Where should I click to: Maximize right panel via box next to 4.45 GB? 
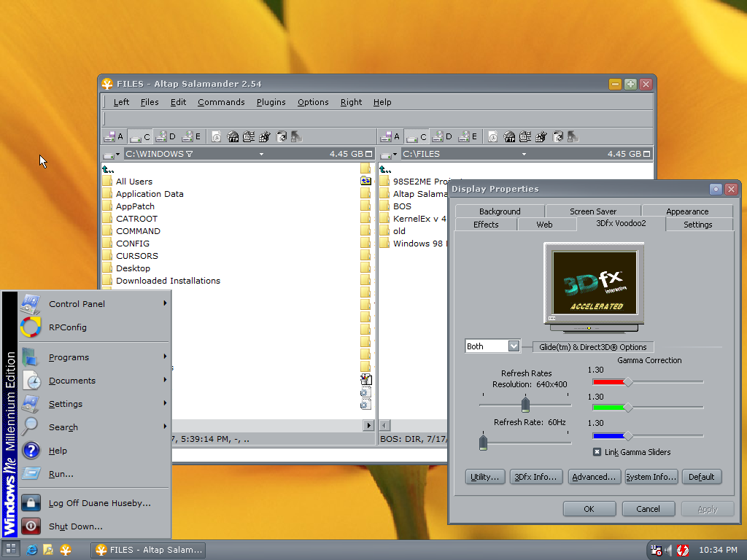click(x=646, y=154)
